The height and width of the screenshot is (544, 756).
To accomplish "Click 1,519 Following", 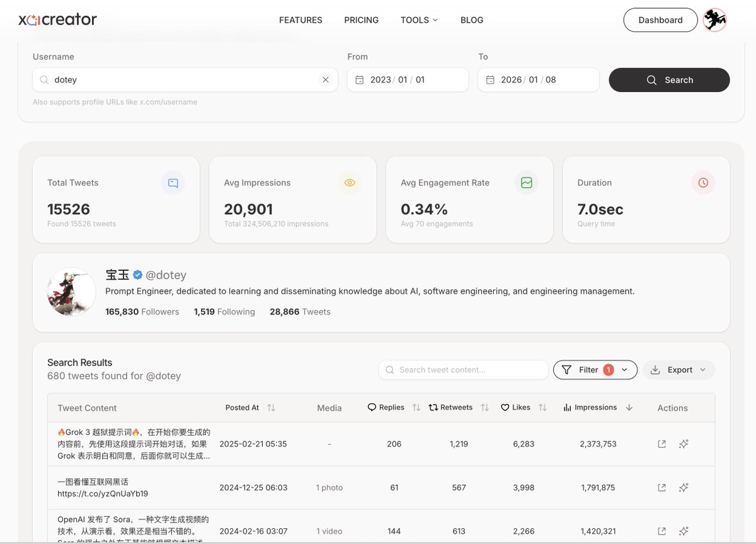I will [224, 312].
